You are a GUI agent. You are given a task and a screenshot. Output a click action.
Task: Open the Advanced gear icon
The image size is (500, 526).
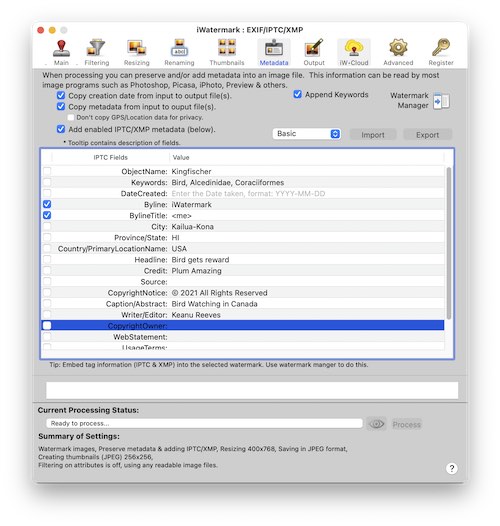click(x=398, y=52)
